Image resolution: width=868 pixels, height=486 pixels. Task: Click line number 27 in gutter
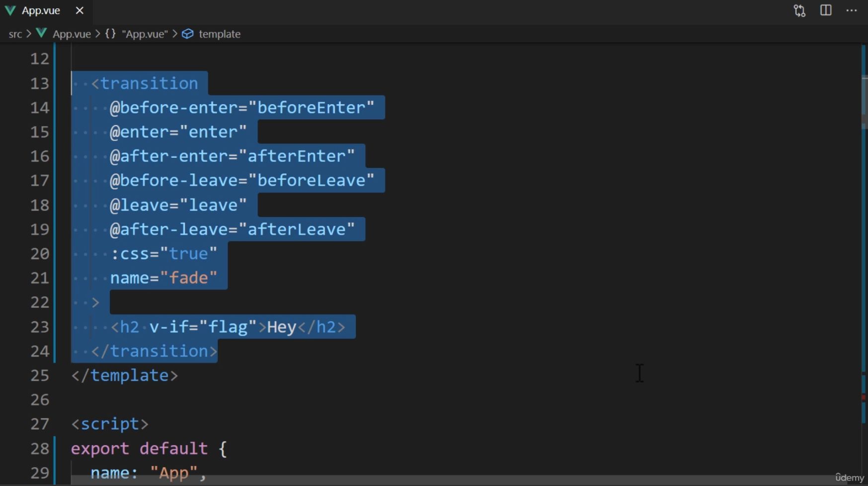point(40,424)
